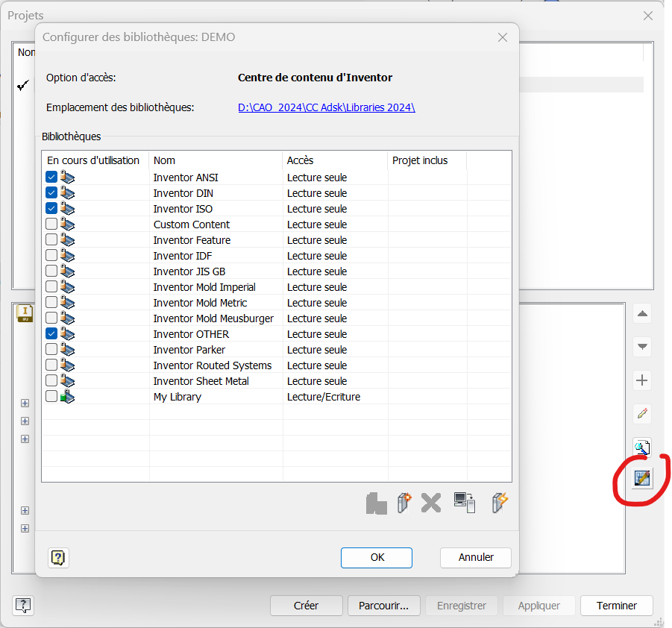The image size is (672, 628).
Task: Click the gray X remove library icon
Action: click(x=431, y=503)
